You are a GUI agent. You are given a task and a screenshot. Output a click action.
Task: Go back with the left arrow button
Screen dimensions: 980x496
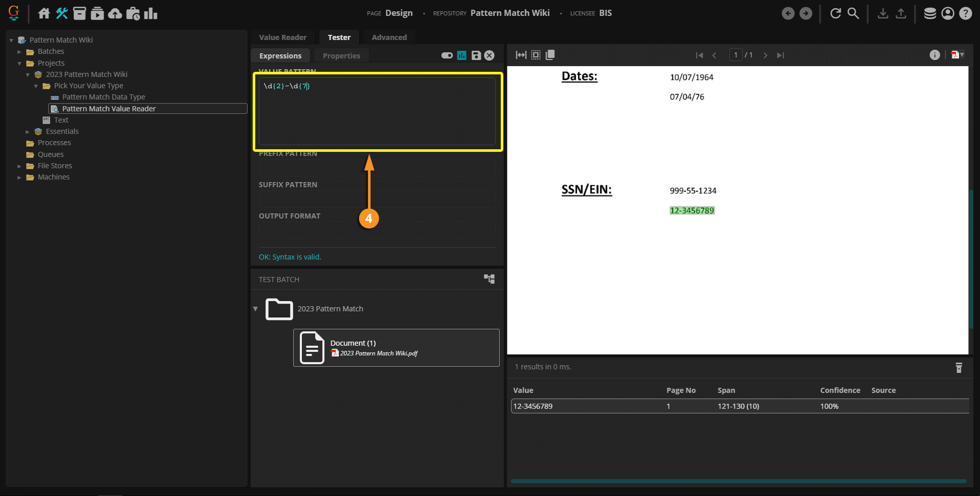[x=788, y=13]
